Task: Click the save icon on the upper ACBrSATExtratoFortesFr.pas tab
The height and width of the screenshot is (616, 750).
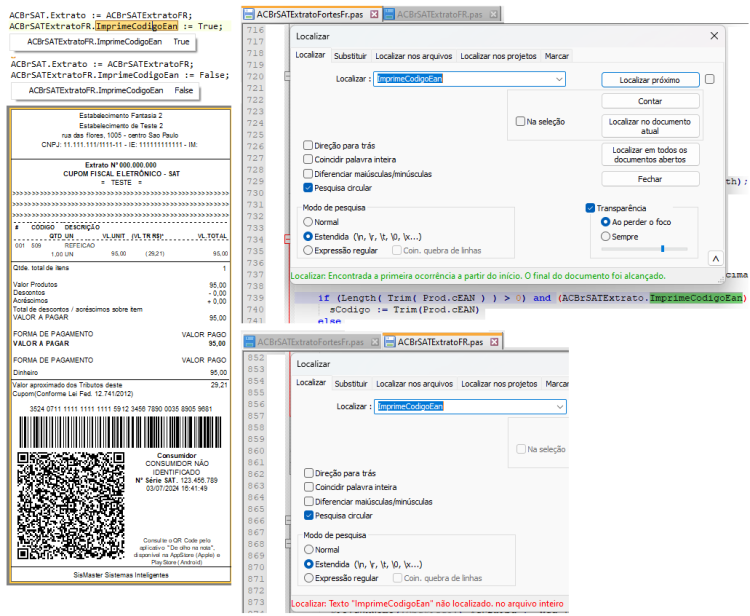Action: click(x=249, y=14)
